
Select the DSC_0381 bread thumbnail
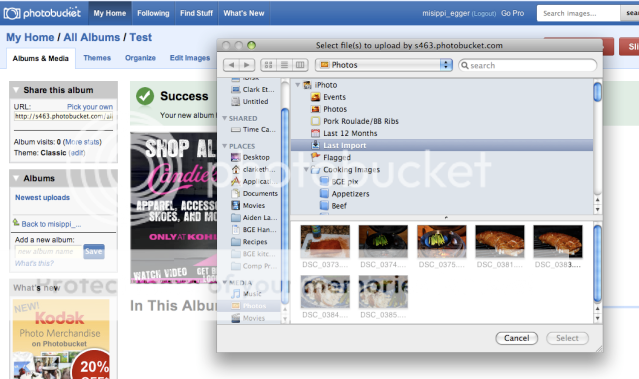(x=500, y=241)
